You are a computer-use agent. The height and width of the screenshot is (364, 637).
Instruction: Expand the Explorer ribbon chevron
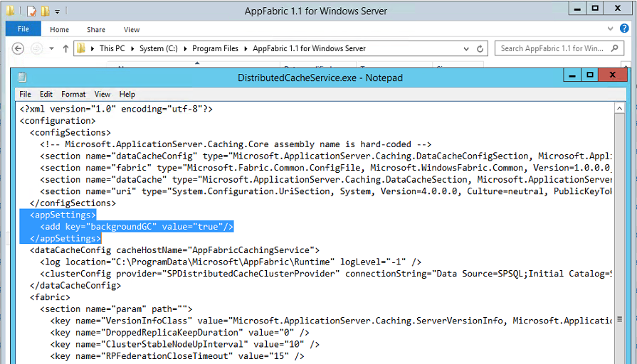(x=610, y=28)
